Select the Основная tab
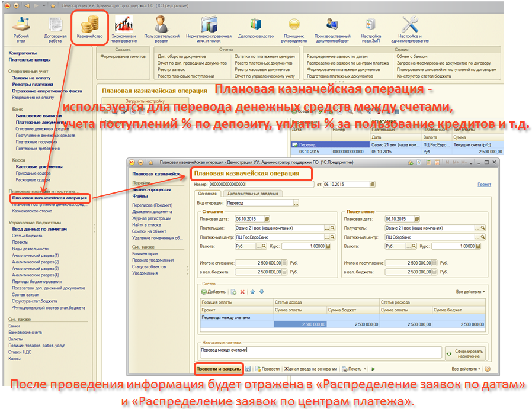The height and width of the screenshot is (409, 532). pos(207,194)
